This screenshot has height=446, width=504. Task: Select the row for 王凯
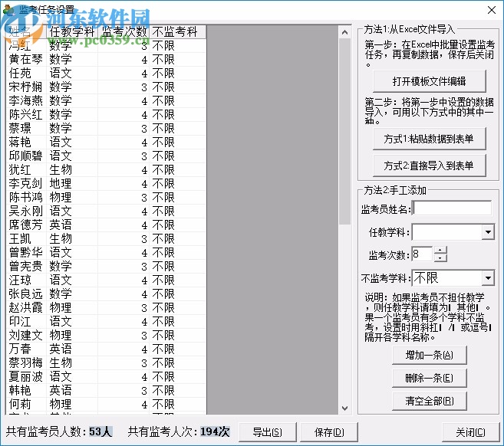pos(106,239)
